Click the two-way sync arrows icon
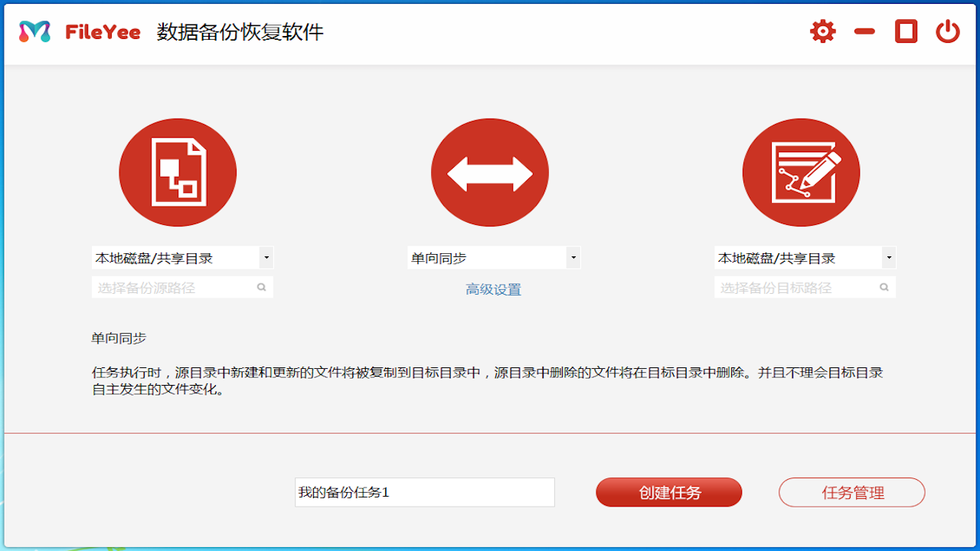The width and height of the screenshot is (980, 551). (x=489, y=172)
